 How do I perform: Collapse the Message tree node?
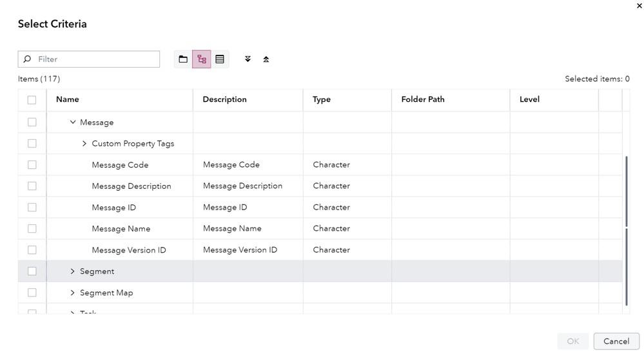73,122
